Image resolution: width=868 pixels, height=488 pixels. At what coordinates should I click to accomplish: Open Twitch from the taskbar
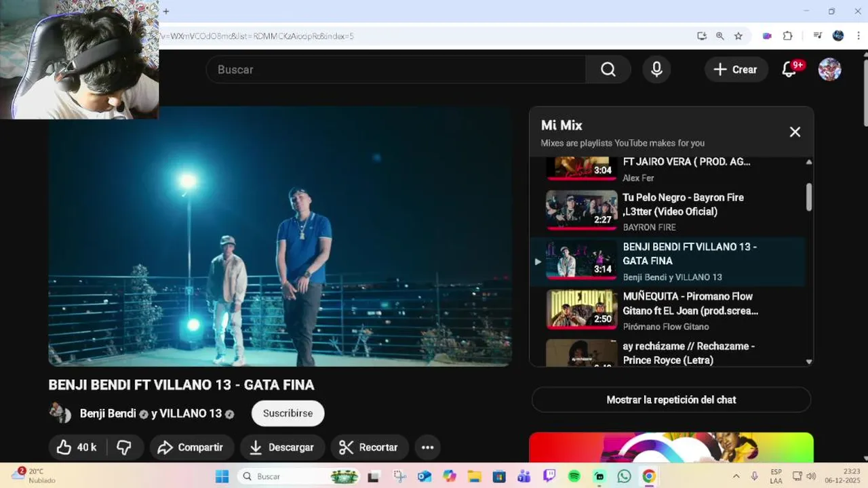click(x=549, y=476)
